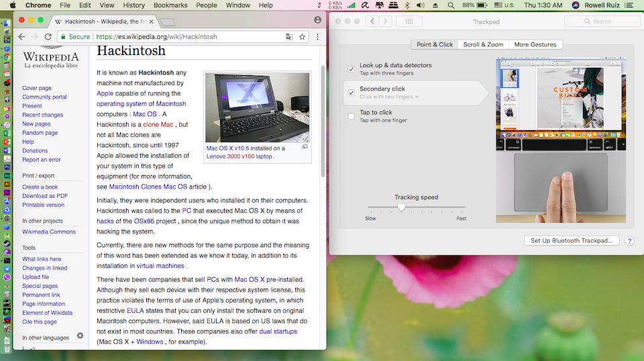This screenshot has width=644, height=361.
Task: Expand the Click with two fingers dropdown
Action: click(389, 97)
